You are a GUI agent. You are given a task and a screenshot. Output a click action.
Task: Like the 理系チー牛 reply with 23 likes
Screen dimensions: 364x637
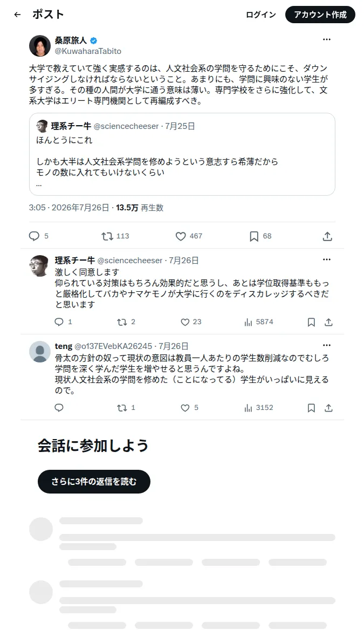(x=186, y=322)
